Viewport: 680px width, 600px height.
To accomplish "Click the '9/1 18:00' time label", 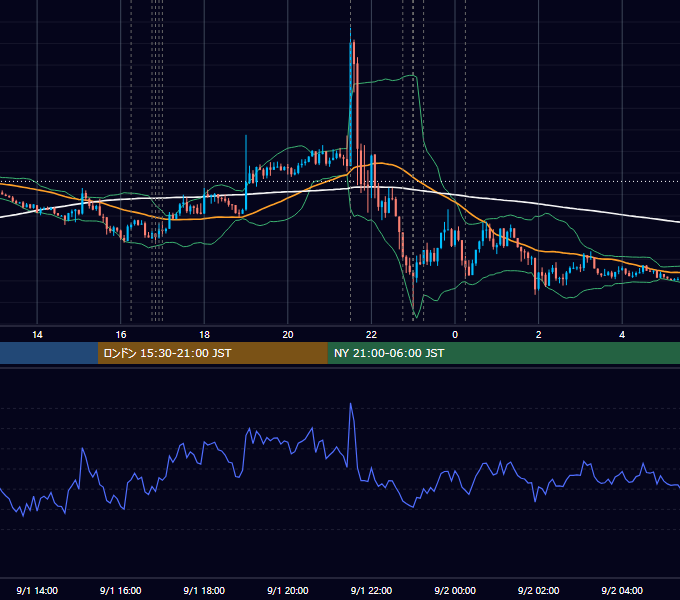I will coord(204,590).
